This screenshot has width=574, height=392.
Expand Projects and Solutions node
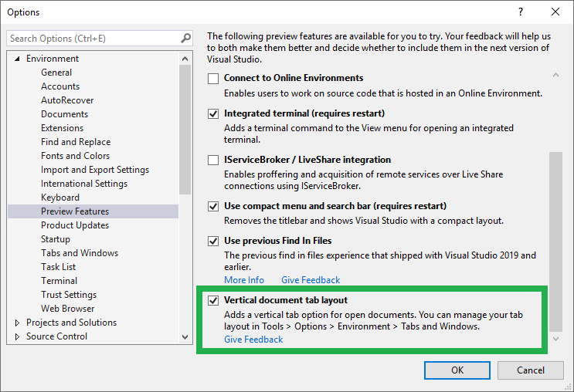pos(18,323)
